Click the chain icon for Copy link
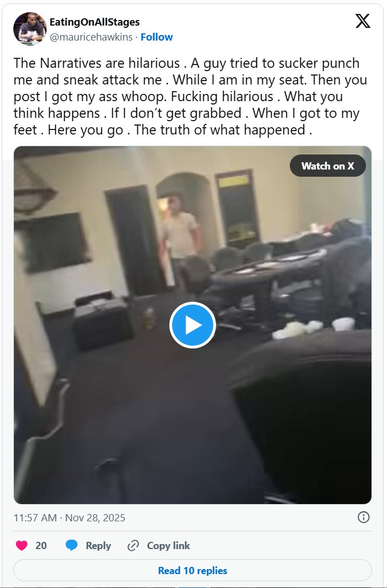The width and height of the screenshot is (387, 588). pos(133,545)
